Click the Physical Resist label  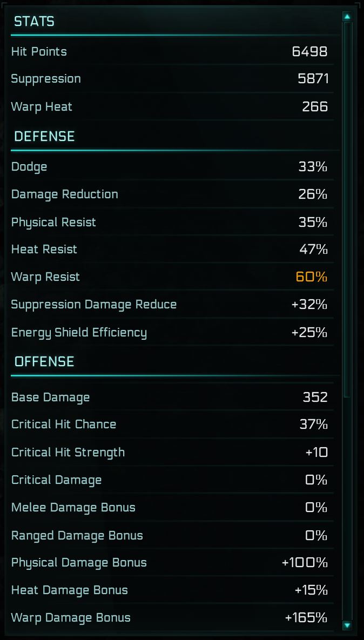pos(53,222)
